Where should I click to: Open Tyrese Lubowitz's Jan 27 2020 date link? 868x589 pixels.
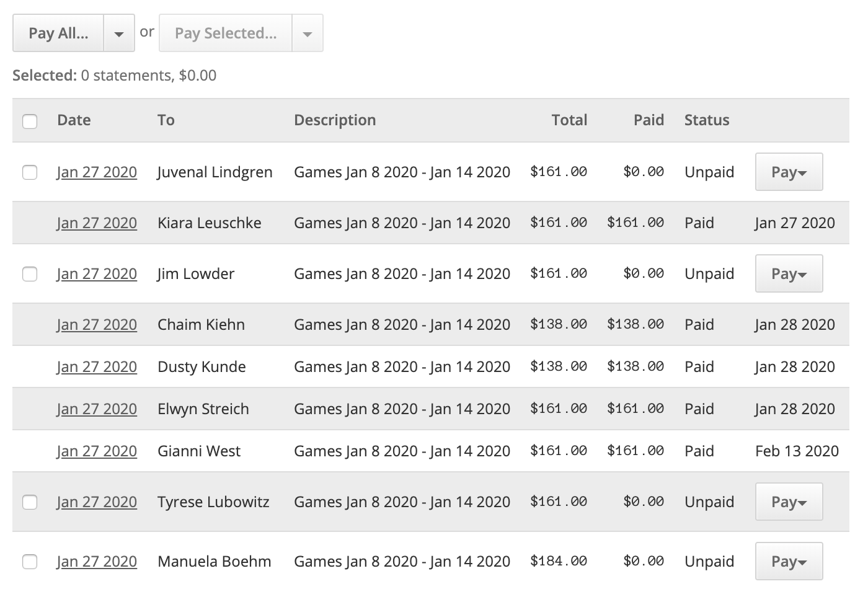click(x=97, y=502)
